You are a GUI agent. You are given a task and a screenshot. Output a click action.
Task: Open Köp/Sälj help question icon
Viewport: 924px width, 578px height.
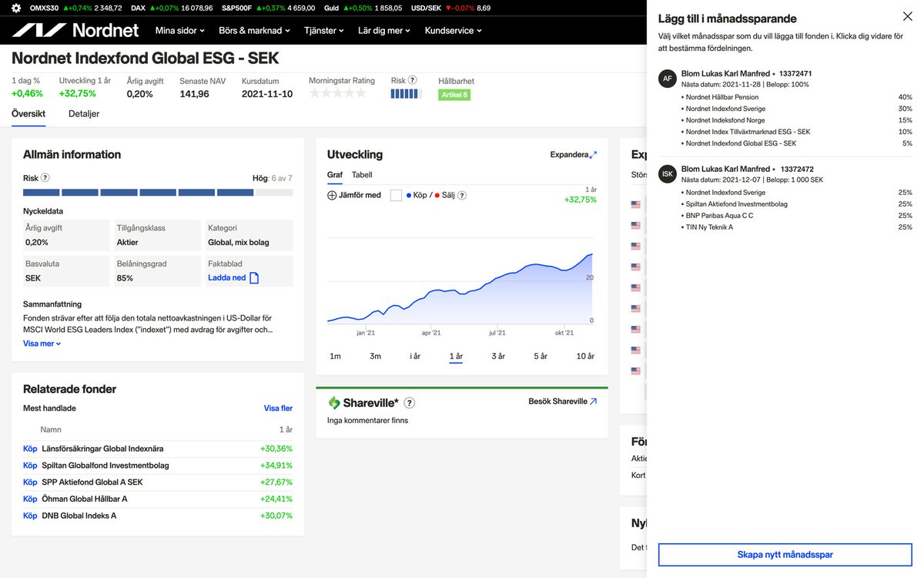[462, 195]
